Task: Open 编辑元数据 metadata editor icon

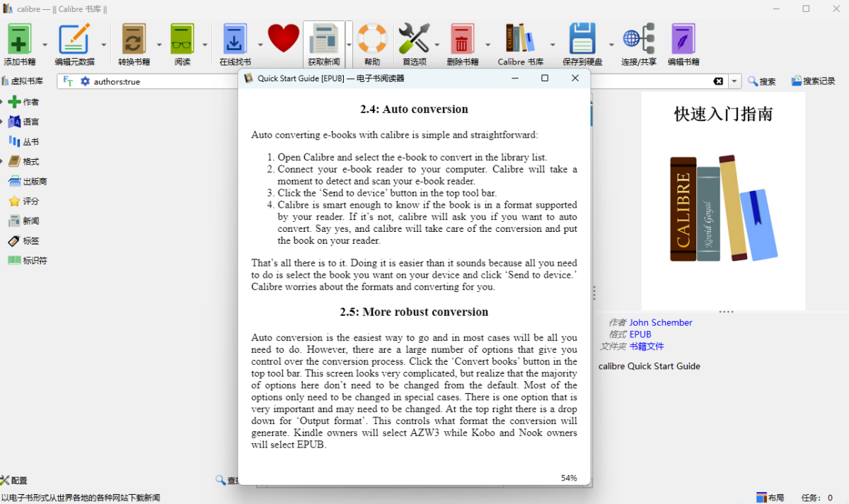Action: point(74,40)
